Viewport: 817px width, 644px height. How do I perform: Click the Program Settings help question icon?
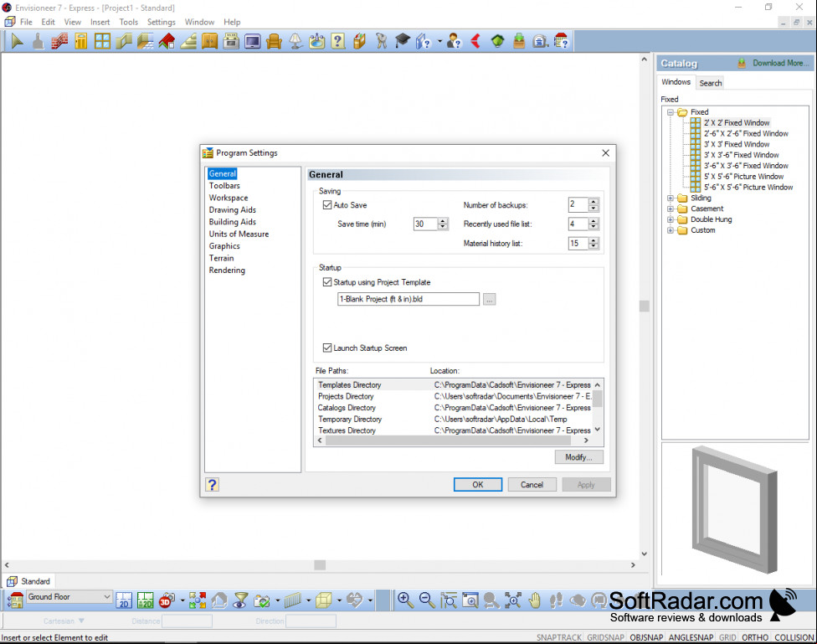tap(212, 484)
